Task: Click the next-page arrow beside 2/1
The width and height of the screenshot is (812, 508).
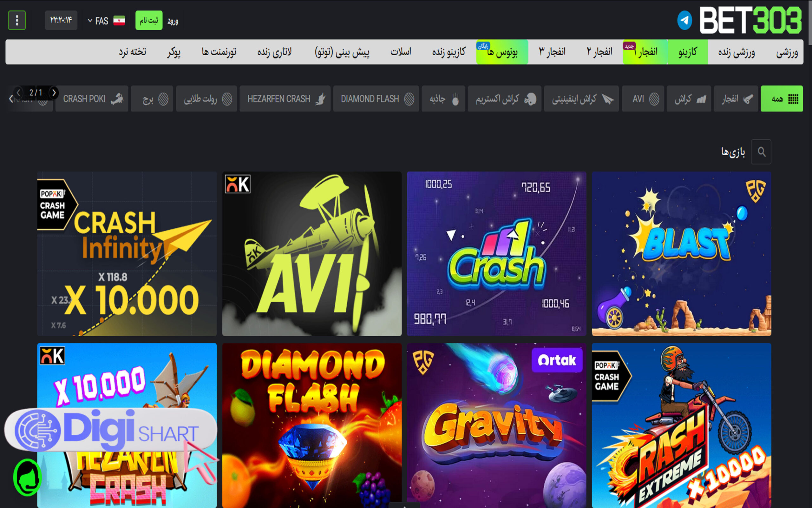Action: (x=54, y=92)
